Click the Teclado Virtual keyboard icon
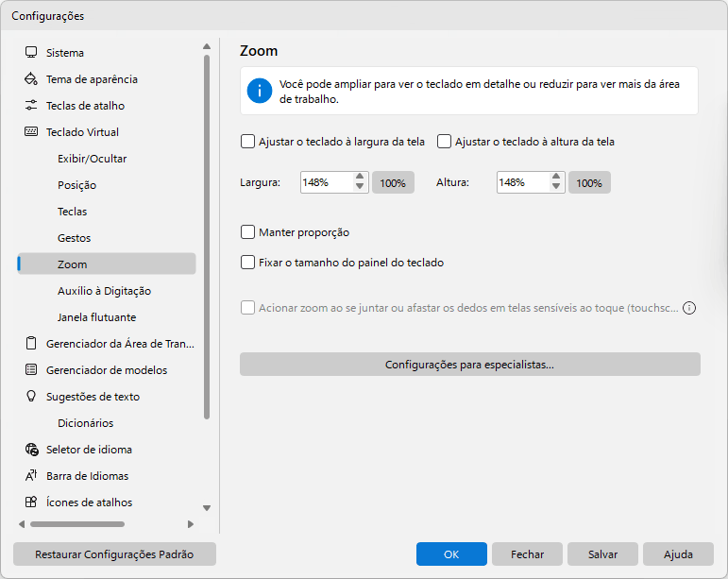Screen dimensions: 728x579 point(31,131)
